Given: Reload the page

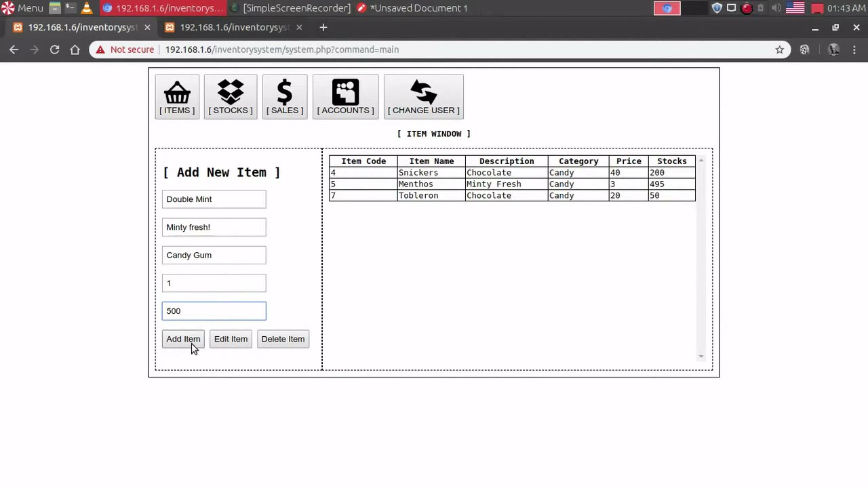Looking at the screenshot, I should point(55,49).
